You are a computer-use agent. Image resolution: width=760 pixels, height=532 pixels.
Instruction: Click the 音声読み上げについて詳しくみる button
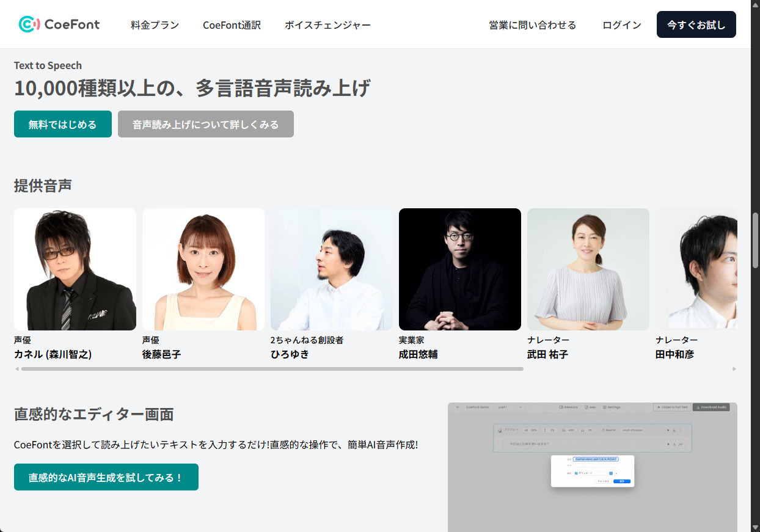click(x=205, y=124)
